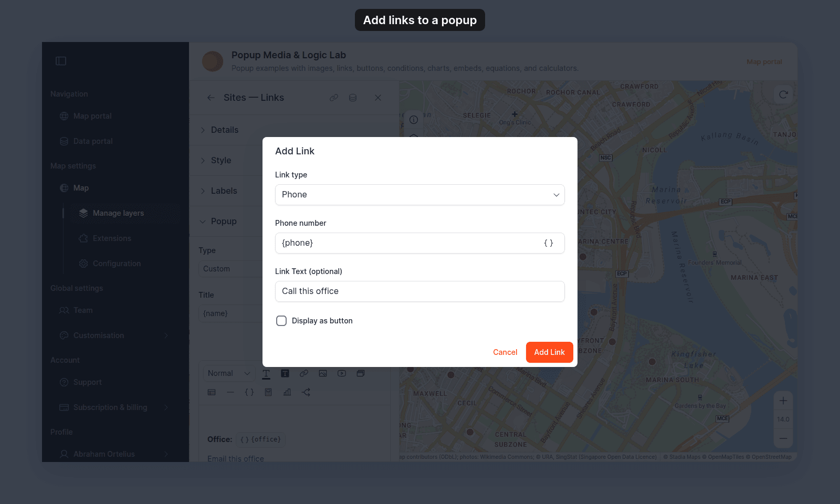Open Configuration in sidebar
This screenshot has height=504, width=840.
tap(117, 264)
